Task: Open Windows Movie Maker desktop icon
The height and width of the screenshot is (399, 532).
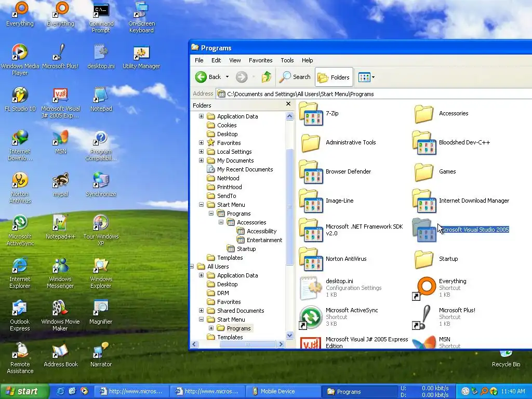Action: point(60,315)
